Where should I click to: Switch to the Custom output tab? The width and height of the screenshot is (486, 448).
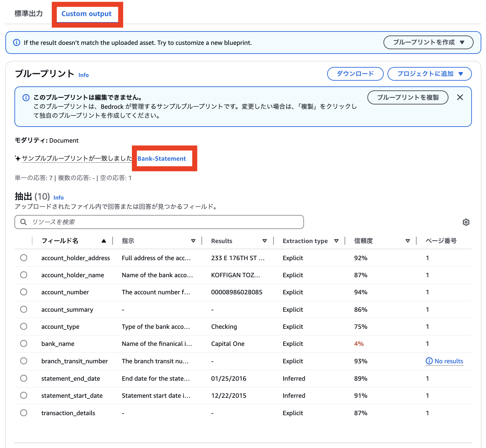click(86, 13)
